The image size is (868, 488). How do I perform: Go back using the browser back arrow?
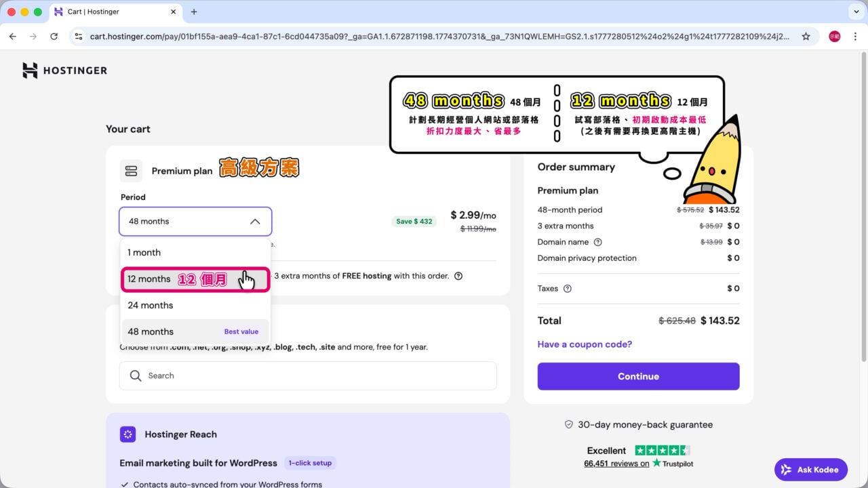point(13,37)
